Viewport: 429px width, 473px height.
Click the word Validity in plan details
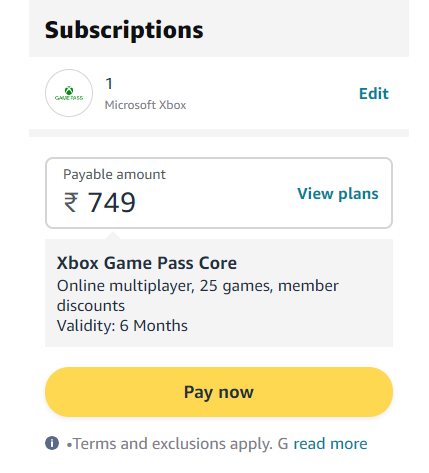click(x=84, y=326)
